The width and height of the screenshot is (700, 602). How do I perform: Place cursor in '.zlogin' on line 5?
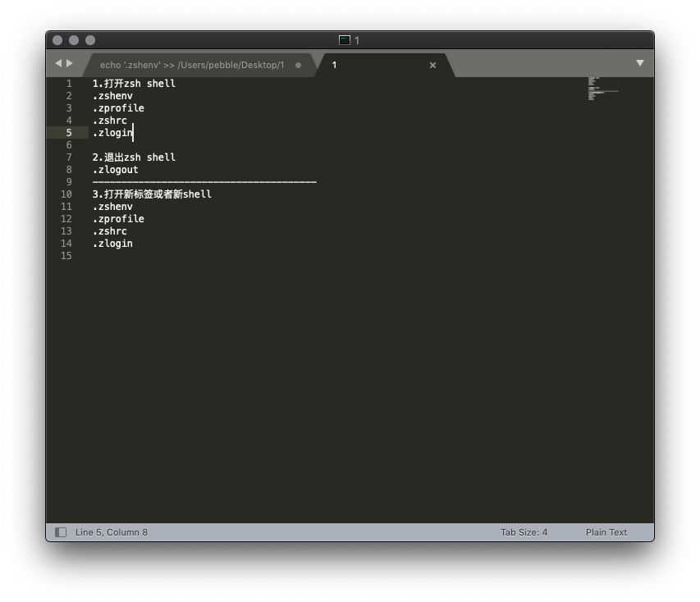112,133
